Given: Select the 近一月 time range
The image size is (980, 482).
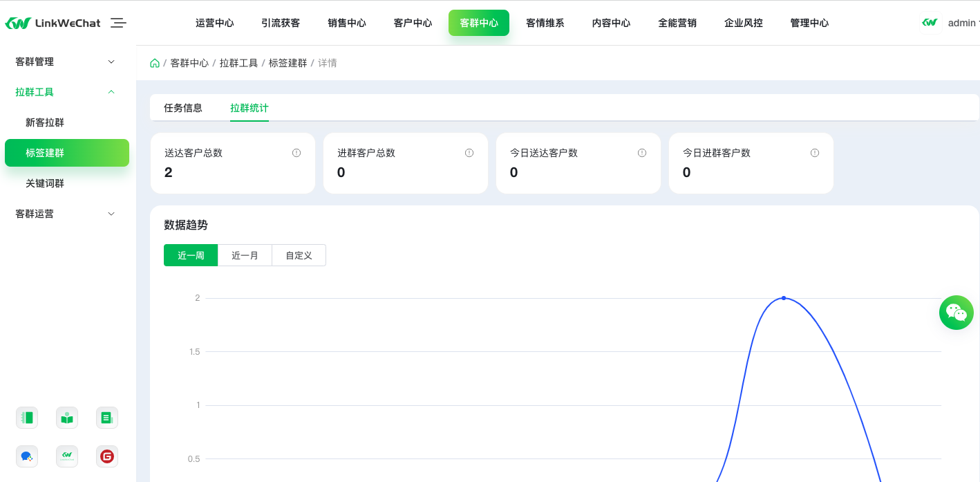Looking at the screenshot, I should (245, 255).
